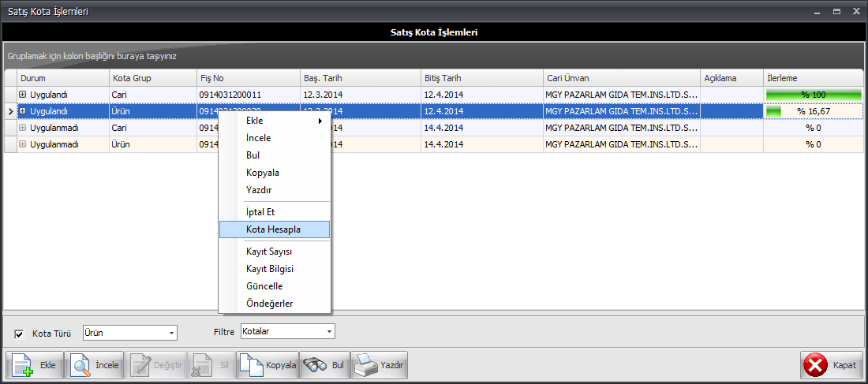Click Cari Ünvan cell in Uygulanmadı Cari row
Screen dimensions: 868x384
(x=623, y=128)
